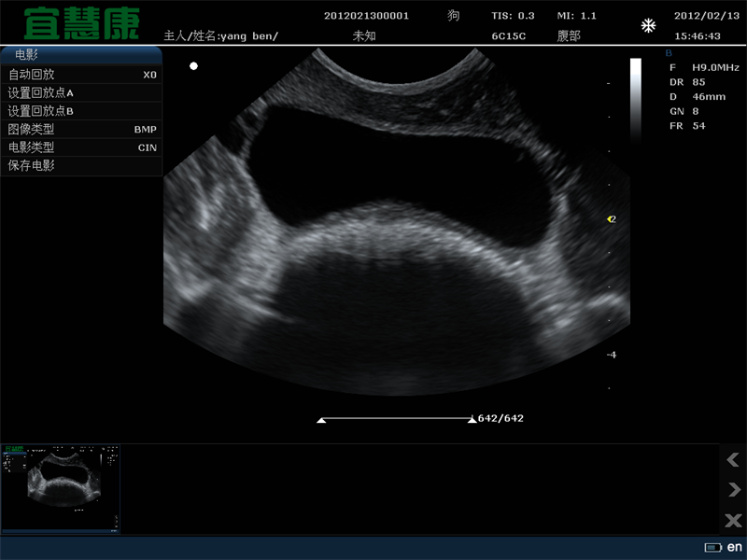Click the TIS: 0.3 indicator

(513, 16)
